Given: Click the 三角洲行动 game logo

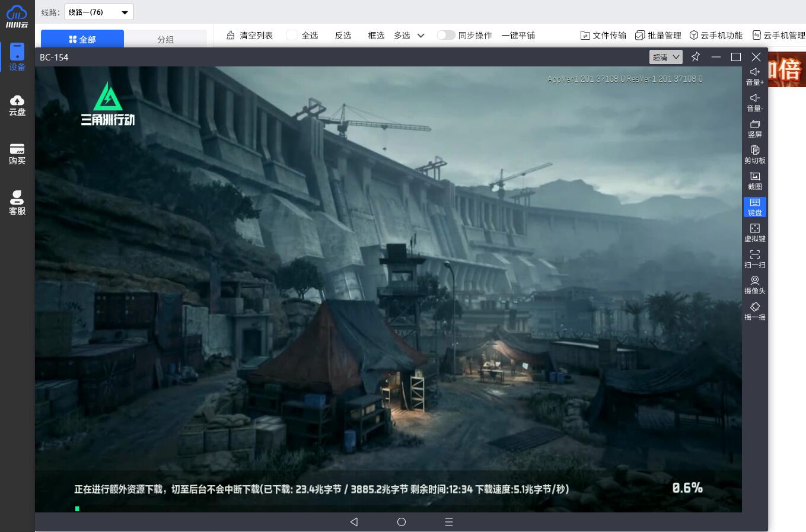Looking at the screenshot, I should pyautogui.click(x=108, y=104).
